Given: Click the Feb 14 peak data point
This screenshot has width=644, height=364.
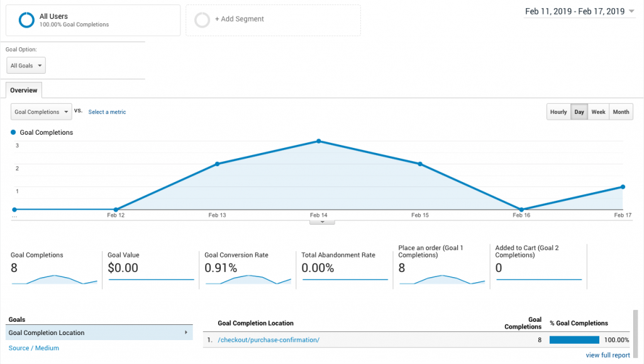Looking at the screenshot, I should pyautogui.click(x=319, y=141).
